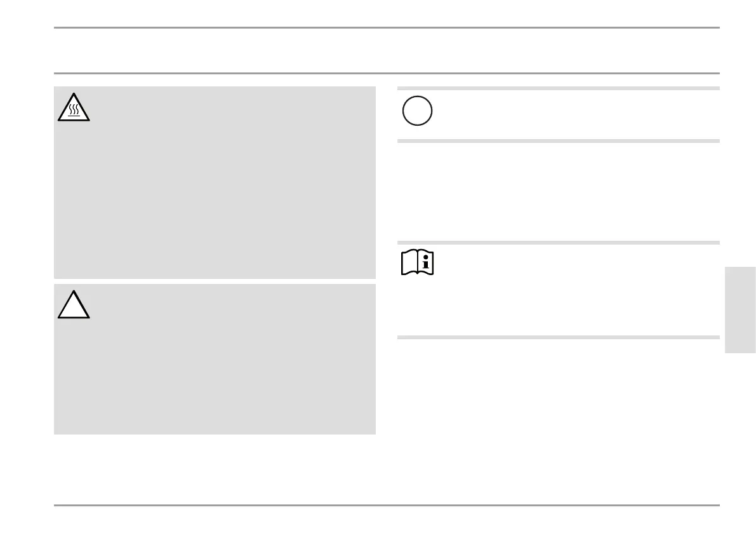
Task: Click the heat waves symbol inside the triangle
Action: [74, 111]
